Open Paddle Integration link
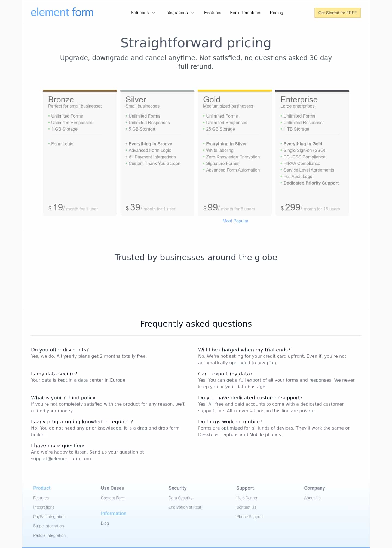The image size is (392, 548). pyautogui.click(x=49, y=535)
